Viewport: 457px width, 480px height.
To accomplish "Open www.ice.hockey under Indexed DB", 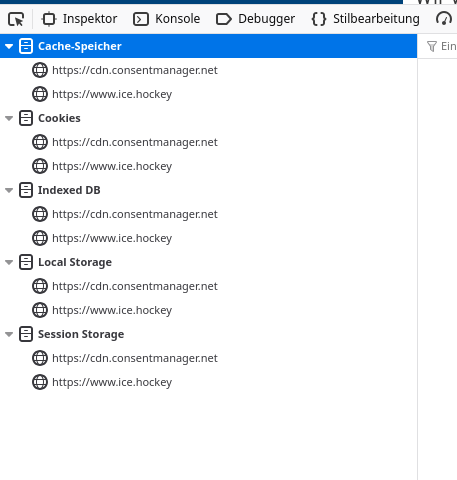I will (112, 238).
